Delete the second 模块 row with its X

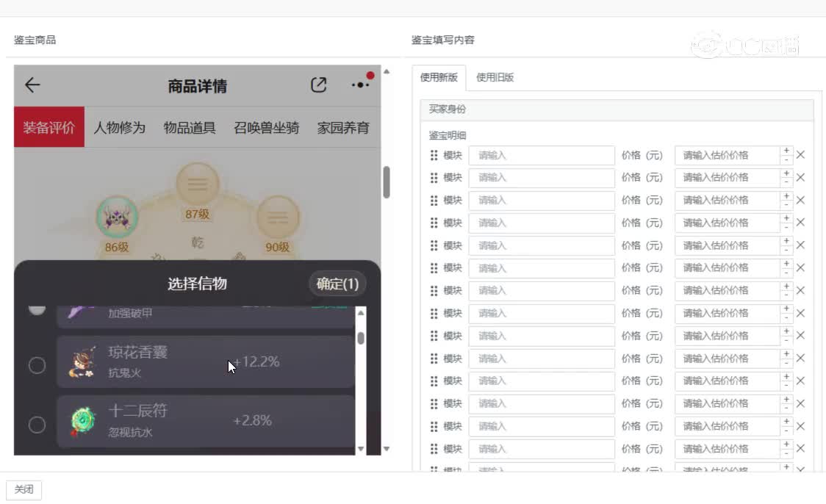[801, 178]
